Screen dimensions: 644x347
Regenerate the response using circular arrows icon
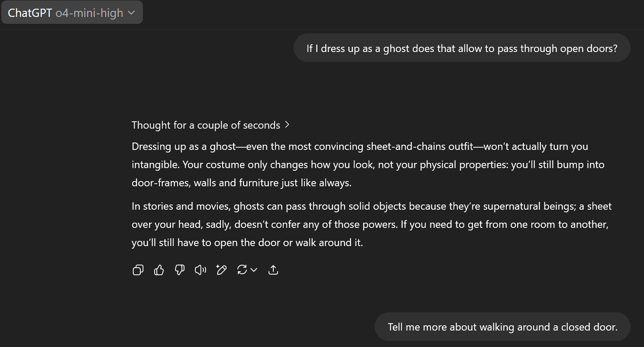tap(242, 270)
